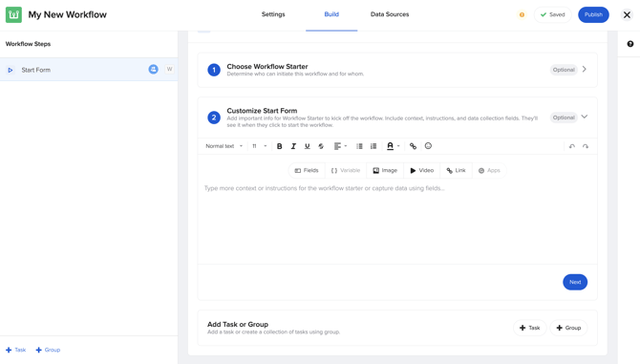The image size is (640, 364).
Task: Open the help question mark icon
Action: (630, 44)
